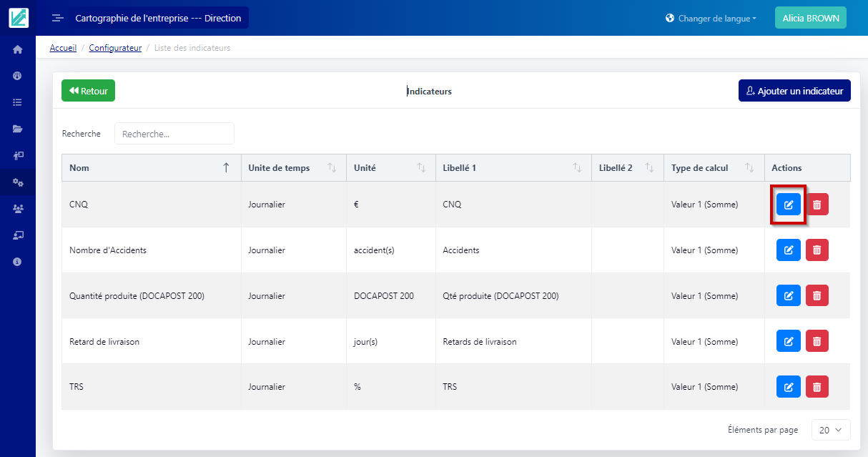The width and height of the screenshot is (868, 457).
Task: Click the info icon in sidebar
Action: pos(18,262)
